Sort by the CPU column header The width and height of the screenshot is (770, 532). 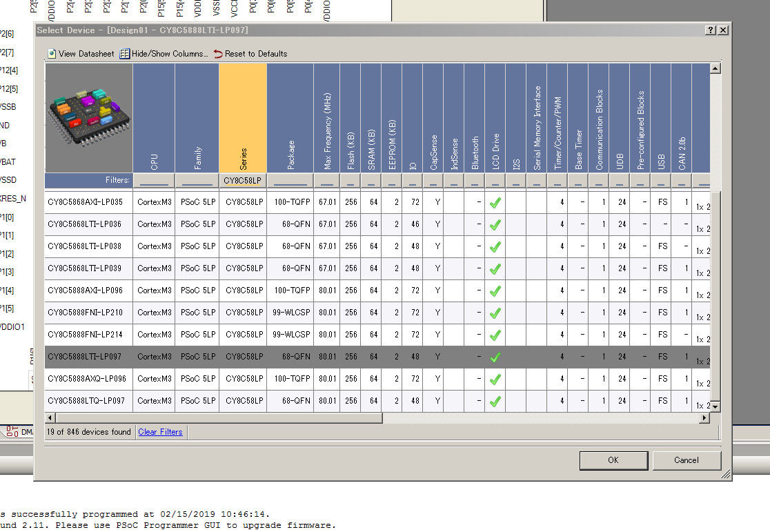tap(154, 118)
